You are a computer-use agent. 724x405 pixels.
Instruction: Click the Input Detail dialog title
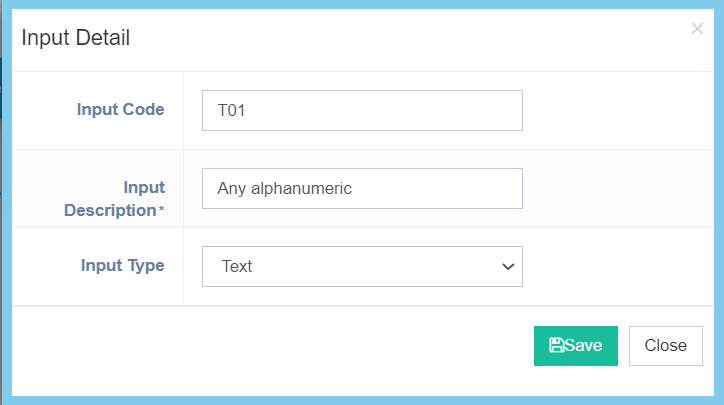pyautogui.click(x=76, y=38)
